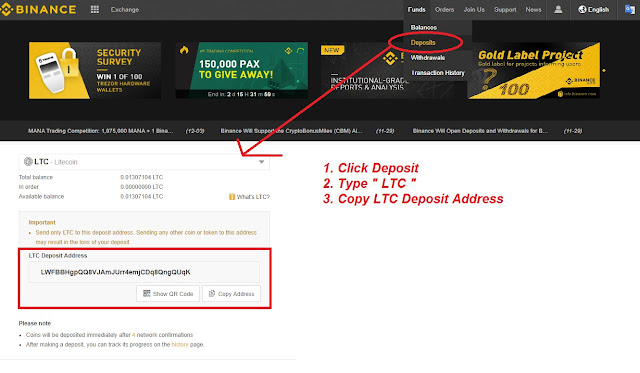Click the LTC deposit address field
Screen dimensions: 640x373
tap(144, 272)
